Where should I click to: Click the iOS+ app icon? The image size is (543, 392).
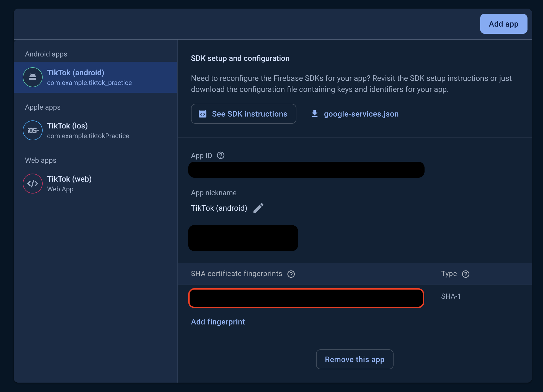[x=33, y=130]
